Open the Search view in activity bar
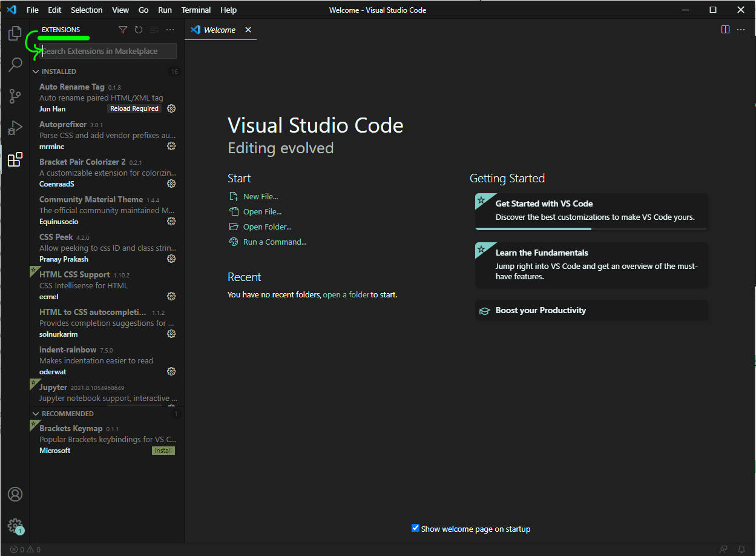 pos(15,64)
